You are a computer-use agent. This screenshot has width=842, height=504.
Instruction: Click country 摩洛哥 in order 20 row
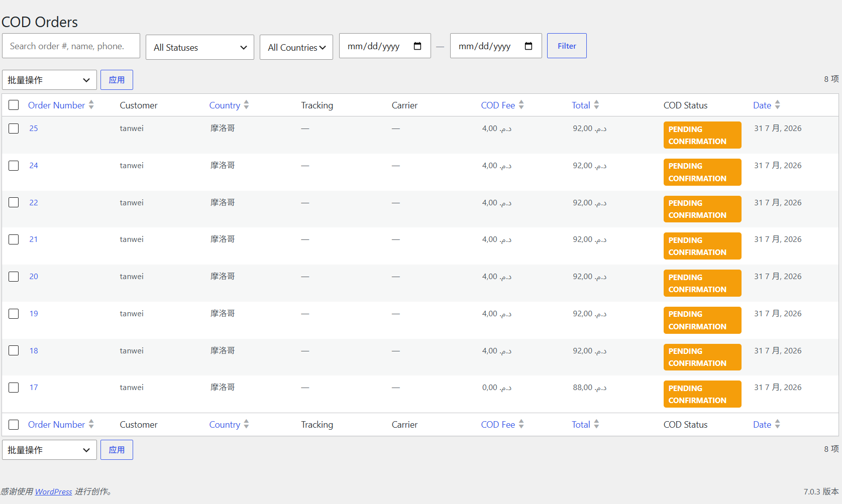point(223,277)
